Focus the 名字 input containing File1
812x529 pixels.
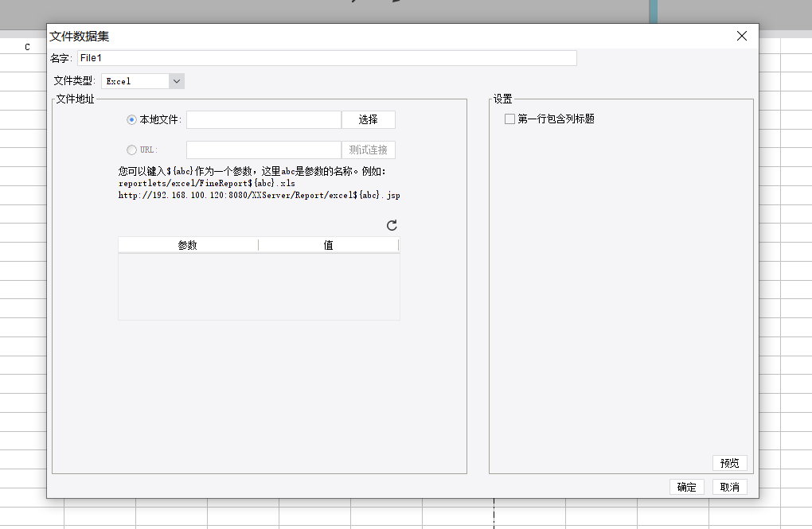[326, 58]
